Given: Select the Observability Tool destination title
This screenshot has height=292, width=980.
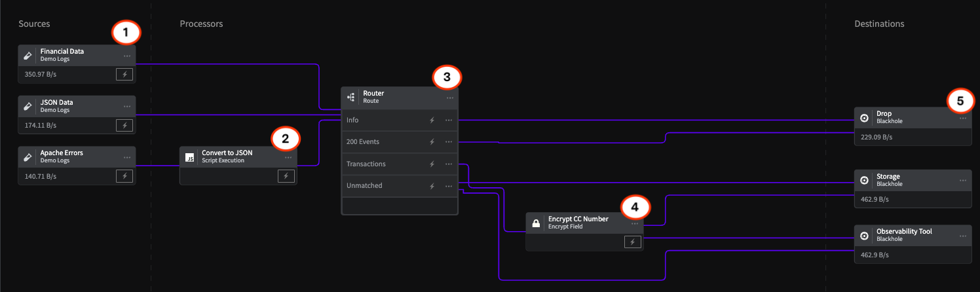Looking at the screenshot, I should pyautogui.click(x=904, y=232).
